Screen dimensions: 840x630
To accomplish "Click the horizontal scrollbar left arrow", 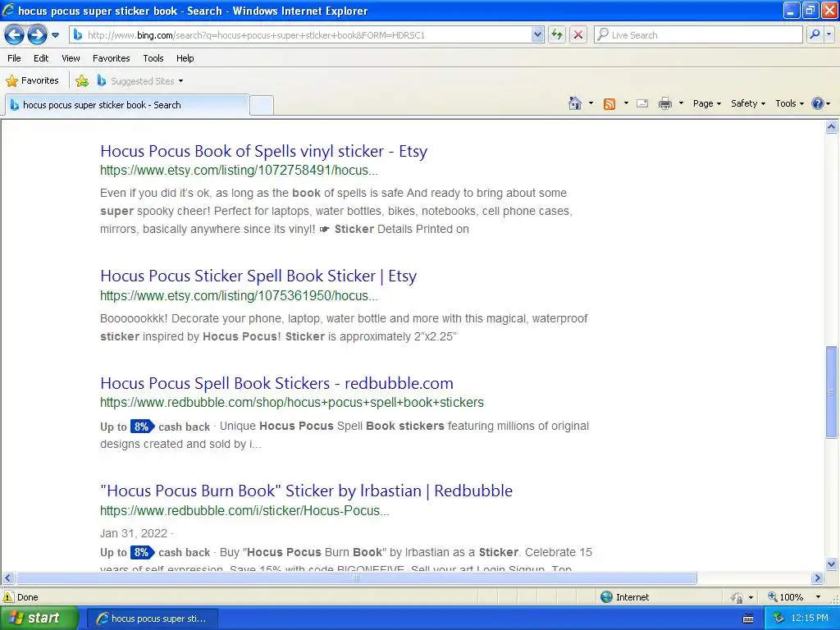I will point(7,578).
